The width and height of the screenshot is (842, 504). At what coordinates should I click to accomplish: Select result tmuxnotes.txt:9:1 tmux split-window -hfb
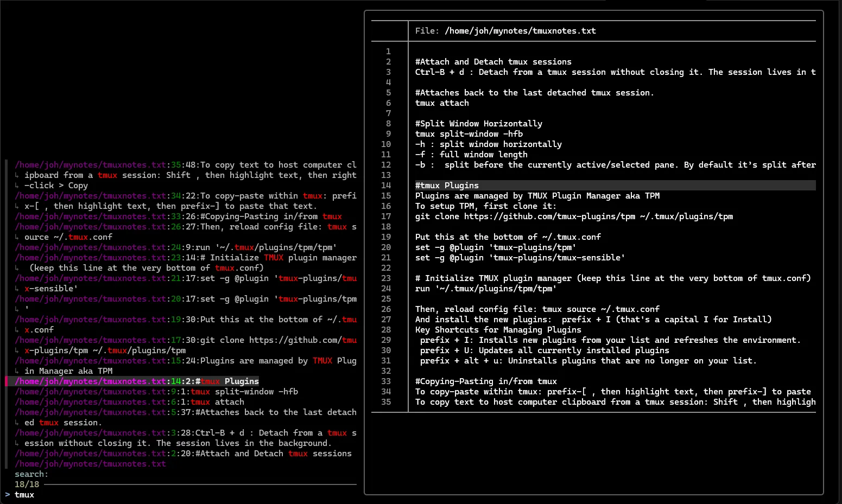pos(156,392)
